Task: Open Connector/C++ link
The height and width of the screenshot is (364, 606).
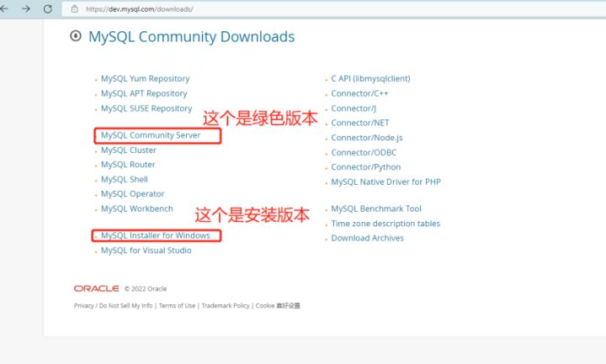Action: [x=359, y=93]
